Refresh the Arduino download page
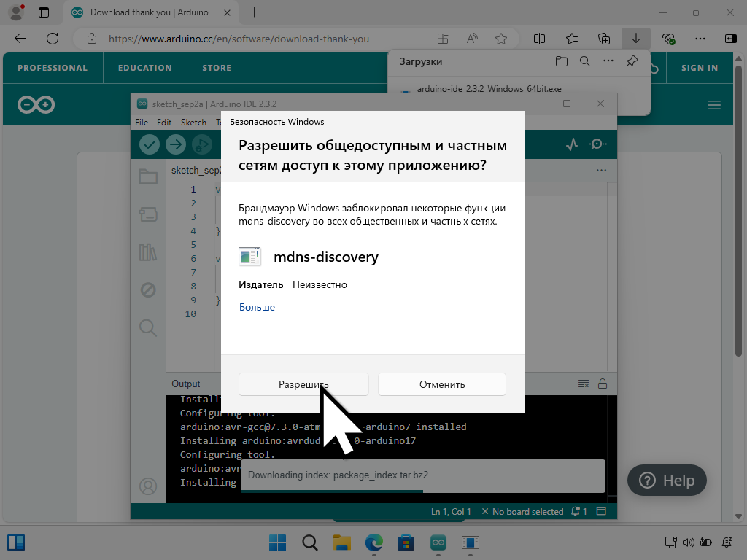 pos(53,39)
